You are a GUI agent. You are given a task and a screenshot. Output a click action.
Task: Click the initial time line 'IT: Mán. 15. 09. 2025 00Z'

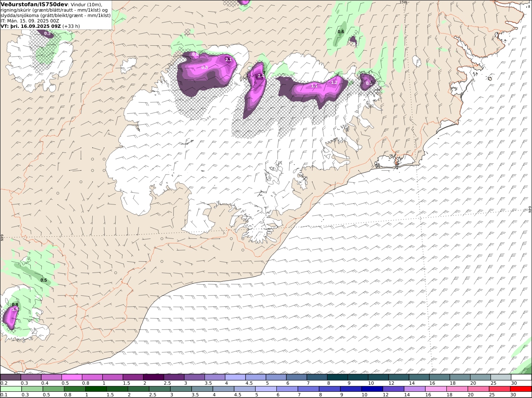30,20
